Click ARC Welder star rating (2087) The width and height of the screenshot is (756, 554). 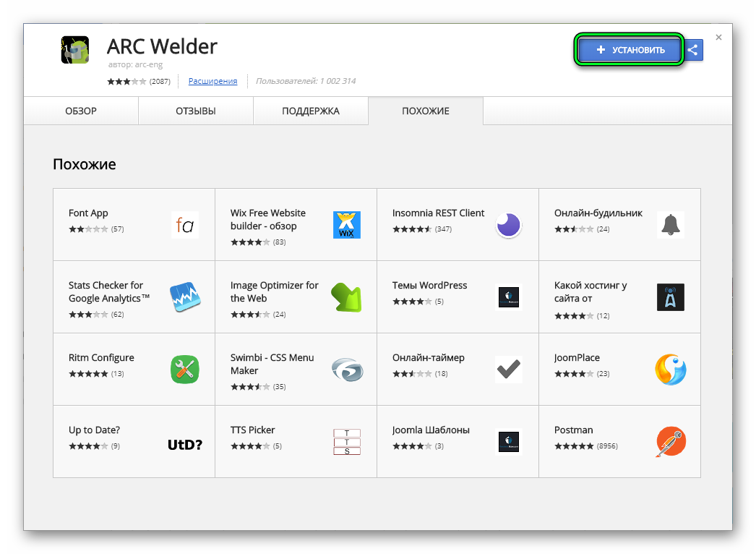click(x=139, y=82)
